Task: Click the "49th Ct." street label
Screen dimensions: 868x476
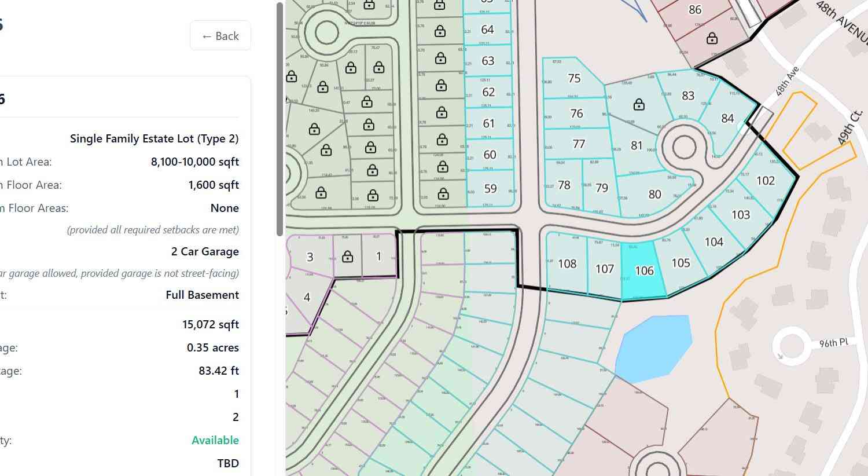Action: click(x=849, y=128)
